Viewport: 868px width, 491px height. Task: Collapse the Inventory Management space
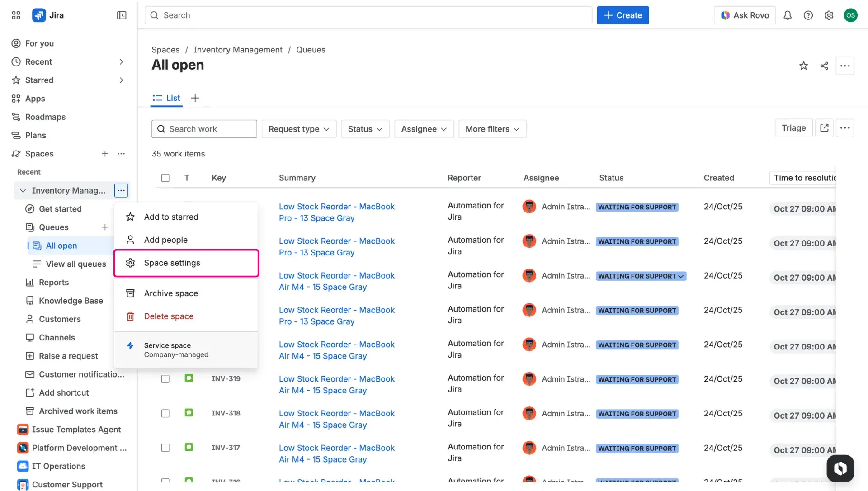[x=23, y=190]
